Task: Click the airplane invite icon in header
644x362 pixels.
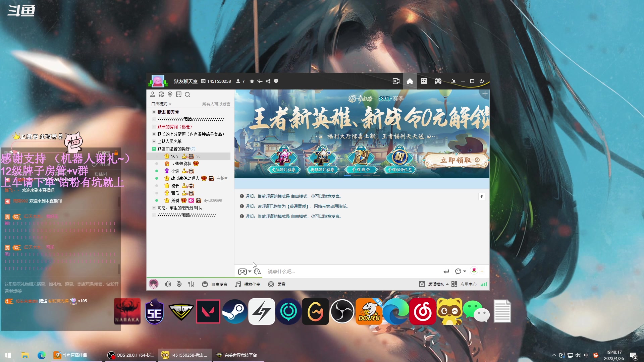Action: [x=260, y=81]
